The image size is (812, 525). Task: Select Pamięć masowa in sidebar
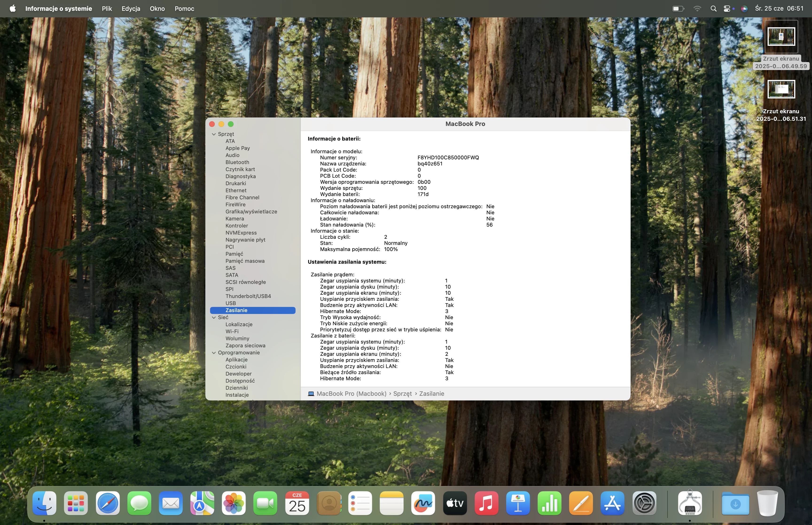(x=245, y=261)
